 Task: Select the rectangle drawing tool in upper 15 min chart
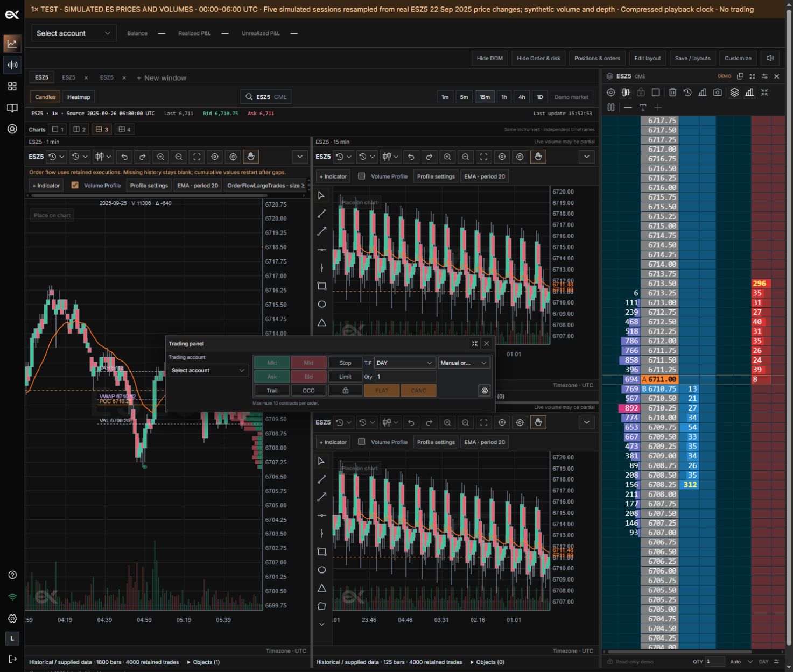322,286
